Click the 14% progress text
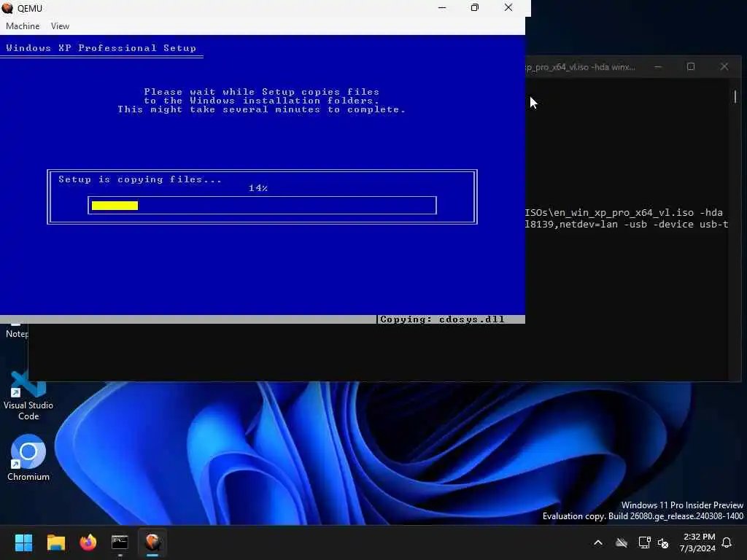Screen dimensions: 747x560 click(x=258, y=188)
